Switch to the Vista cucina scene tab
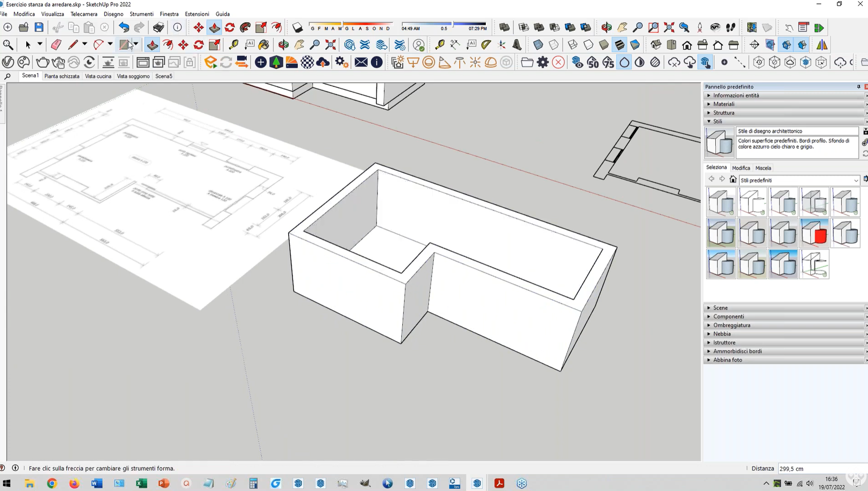 tap(98, 76)
